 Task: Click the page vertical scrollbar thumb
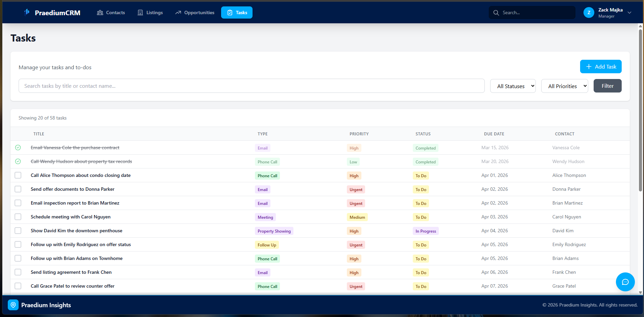pos(640,110)
